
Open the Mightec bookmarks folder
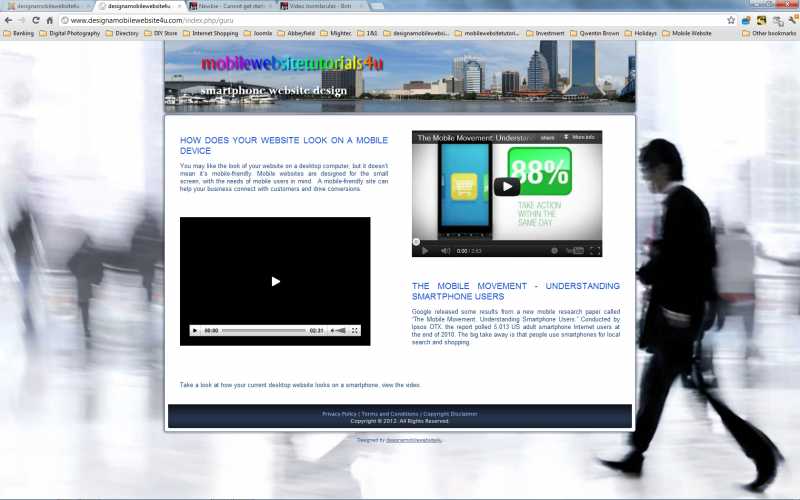point(336,33)
